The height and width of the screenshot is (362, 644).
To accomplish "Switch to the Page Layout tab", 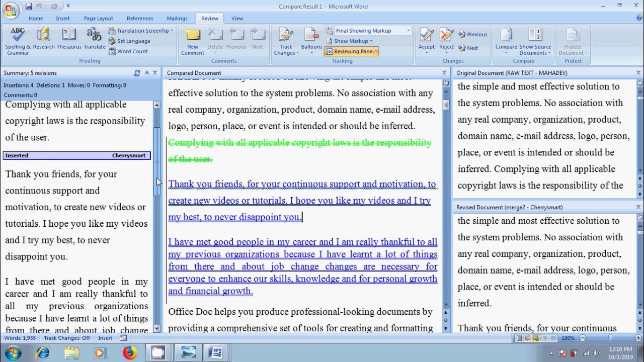I will (x=99, y=18).
